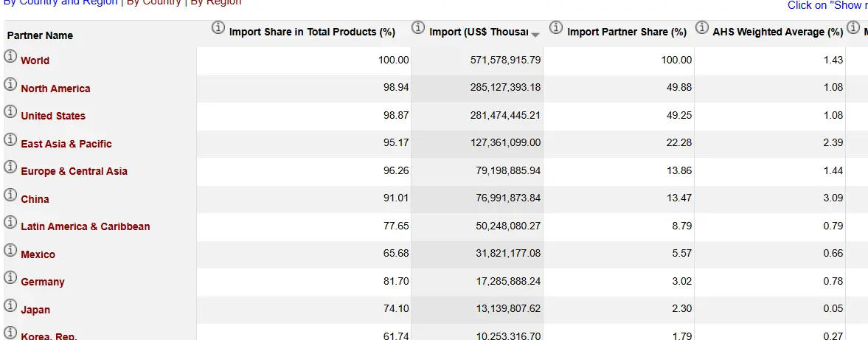The width and height of the screenshot is (868, 340).
Task: Click info icon beside Japan
Action: pyautogui.click(x=10, y=305)
